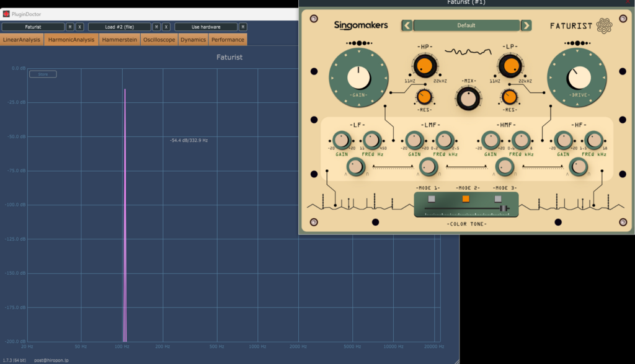Go to previous preset in Faturist

click(407, 25)
